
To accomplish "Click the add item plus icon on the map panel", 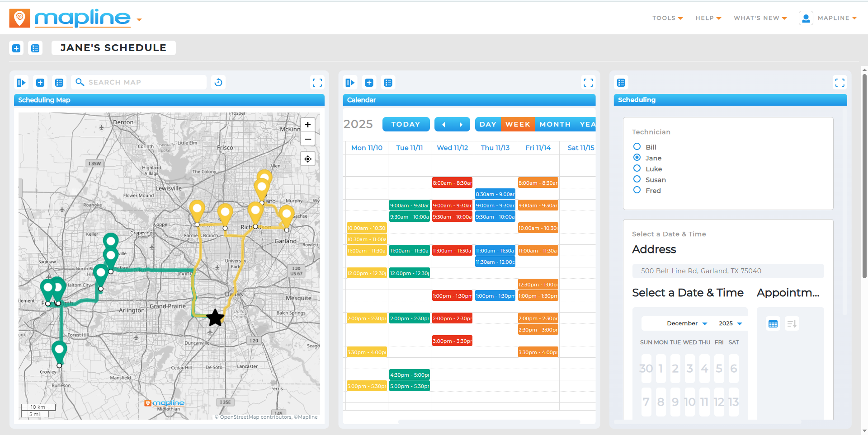I will [40, 82].
